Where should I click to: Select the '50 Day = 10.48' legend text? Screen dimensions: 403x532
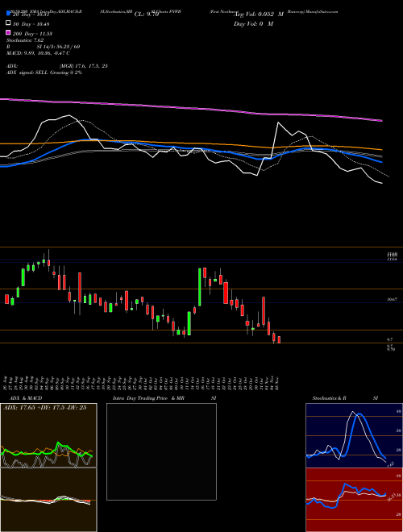tap(31, 24)
